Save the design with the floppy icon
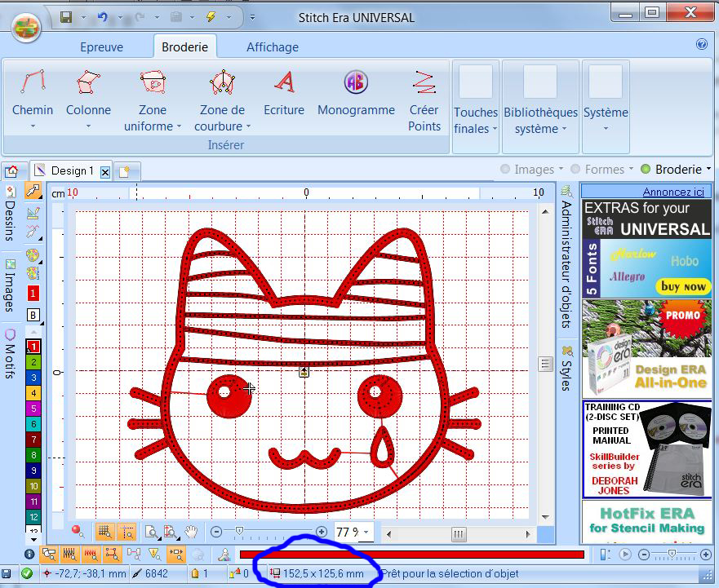 [x=66, y=17]
